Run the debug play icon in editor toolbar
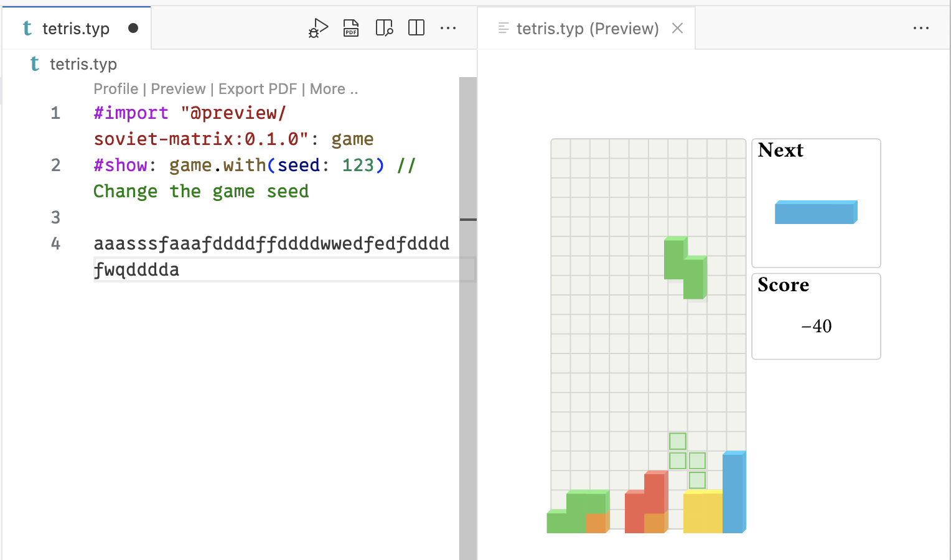The height and width of the screenshot is (560, 951). 318,28
